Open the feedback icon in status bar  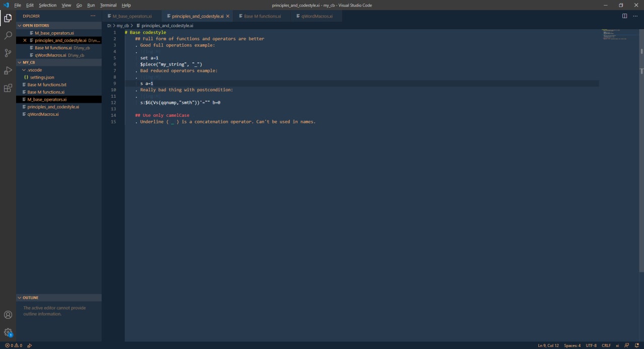coord(627,345)
